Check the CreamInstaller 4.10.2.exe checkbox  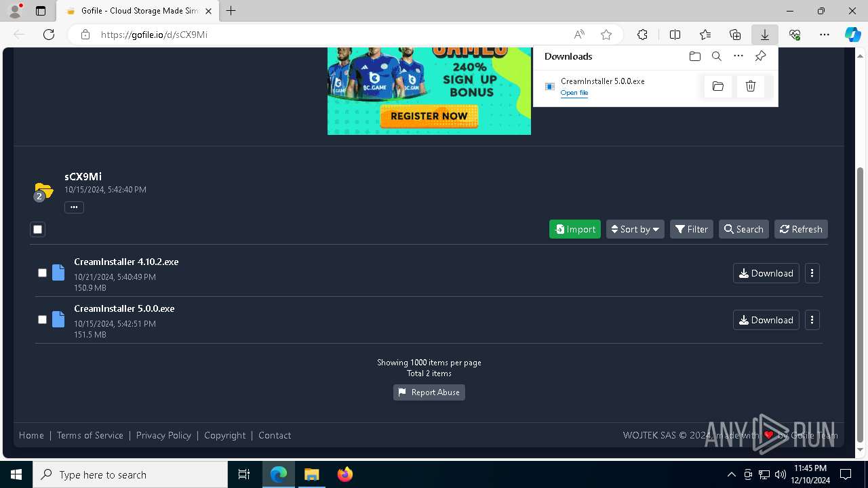point(42,272)
